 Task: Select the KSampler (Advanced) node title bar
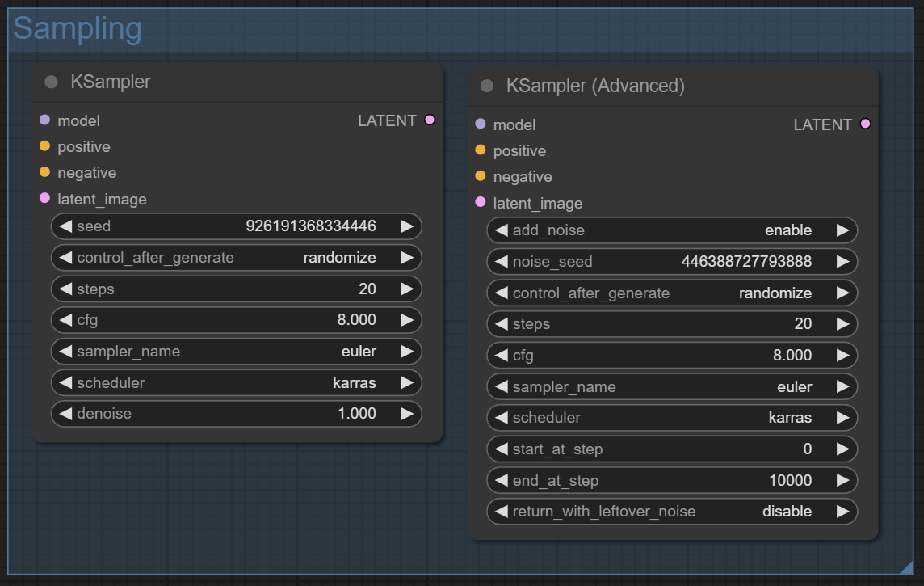pos(673,86)
